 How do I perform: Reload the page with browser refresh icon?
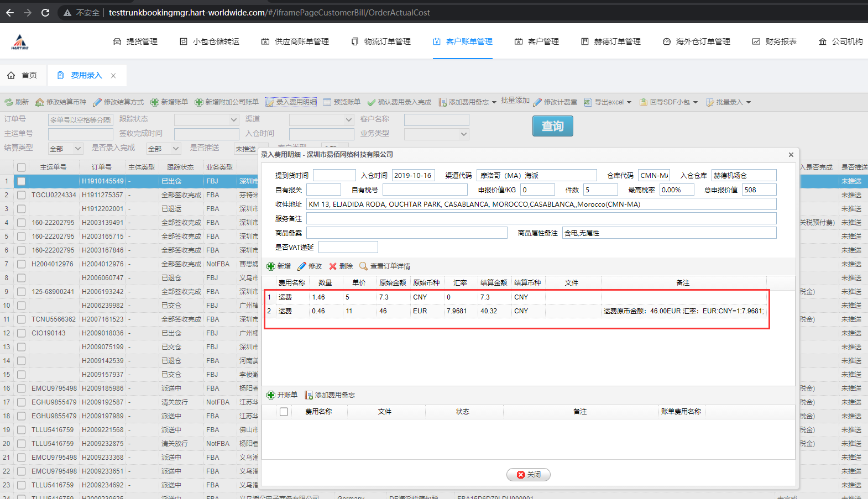coord(45,12)
